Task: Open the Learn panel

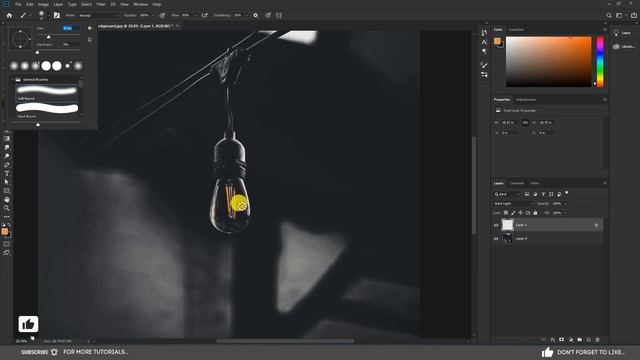Action: [x=622, y=33]
